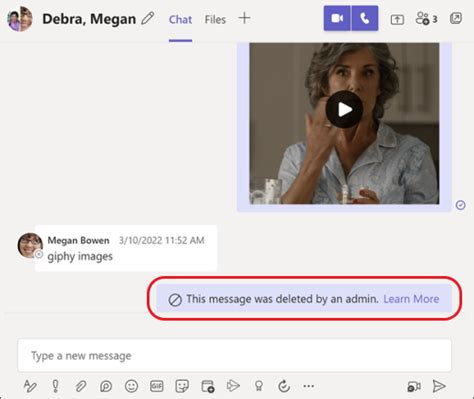Image resolution: width=474 pixels, height=399 pixels.
Task: Play the GIF video in the chat
Action: 344,109
